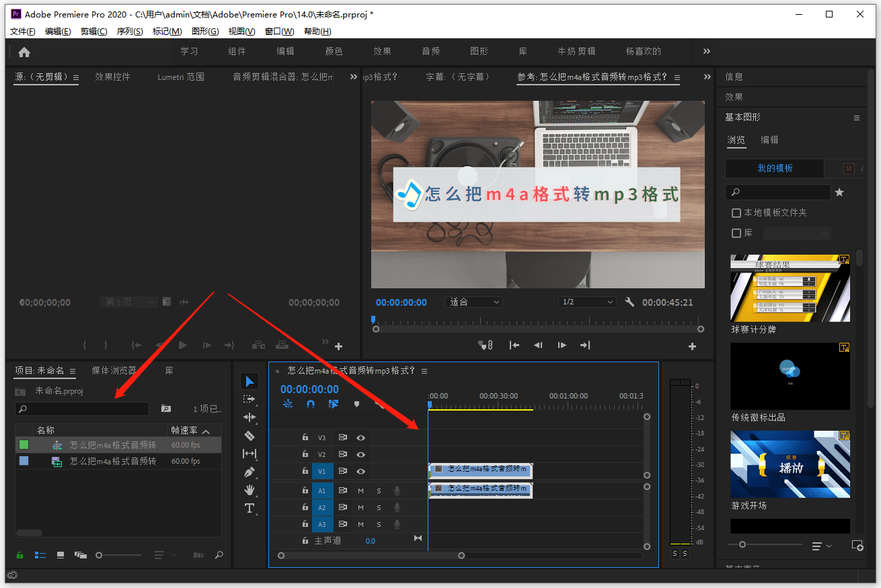Switch project panel to icon view
Viewport: 881px width, 588px height.
point(61,555)
